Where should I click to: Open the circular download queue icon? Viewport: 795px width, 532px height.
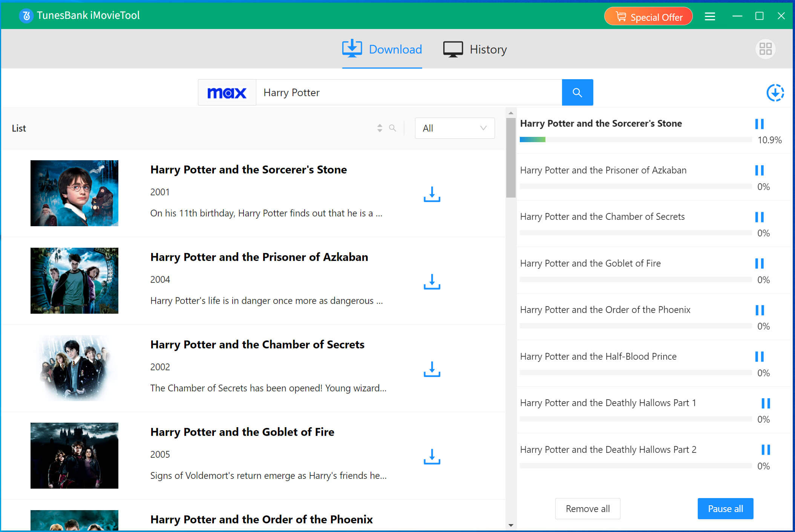click(775, 93)
